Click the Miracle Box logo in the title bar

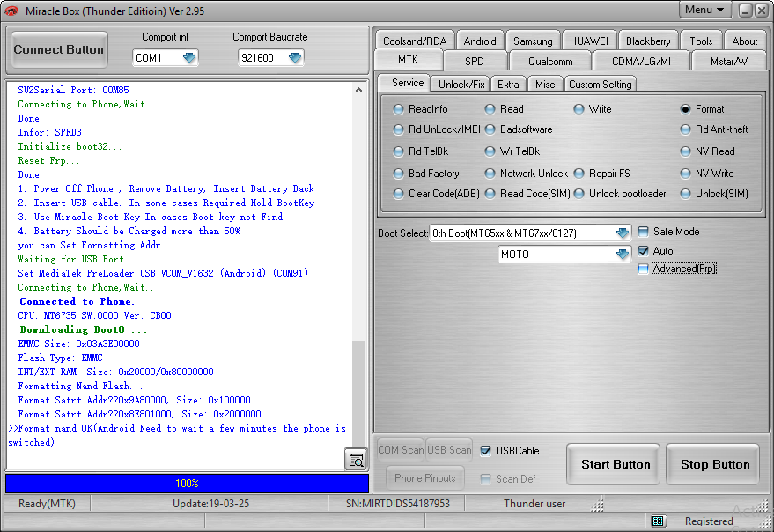click(x=11, y=11)
